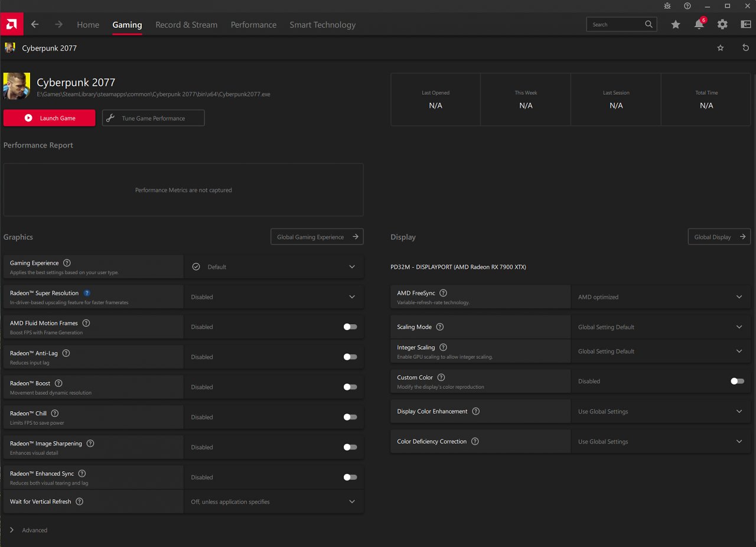Show help for Wait for Vertical Refresh
The image size is (756, 547).
80,502
